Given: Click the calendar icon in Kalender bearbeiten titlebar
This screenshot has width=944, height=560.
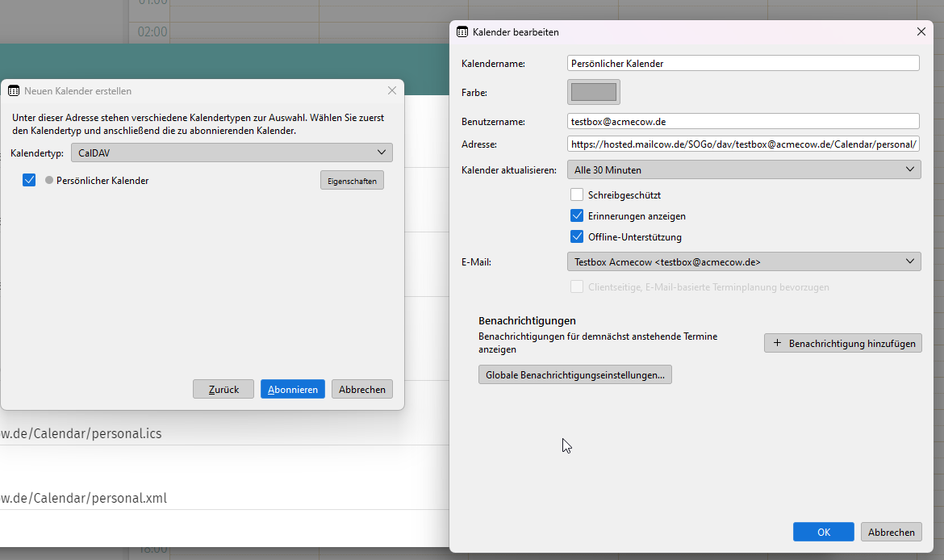Looking at the screenshot, I should pos(462,31).
